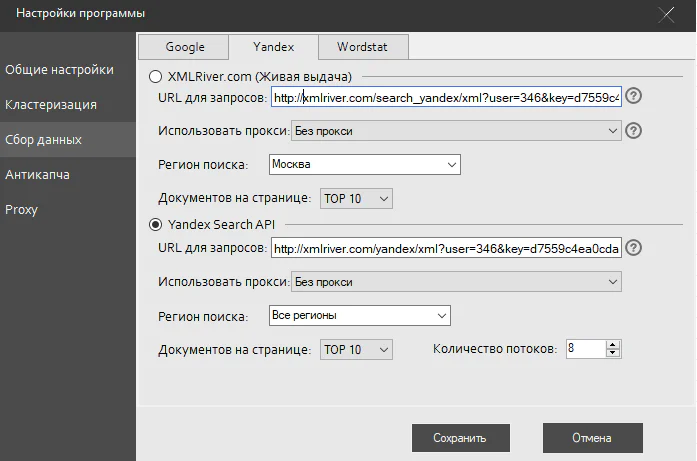The height and width of the screenshot is (461, 697).
Task: Open Yandex API proxy dropdown 'Без прокси'
Action: [x=456, y=282]
